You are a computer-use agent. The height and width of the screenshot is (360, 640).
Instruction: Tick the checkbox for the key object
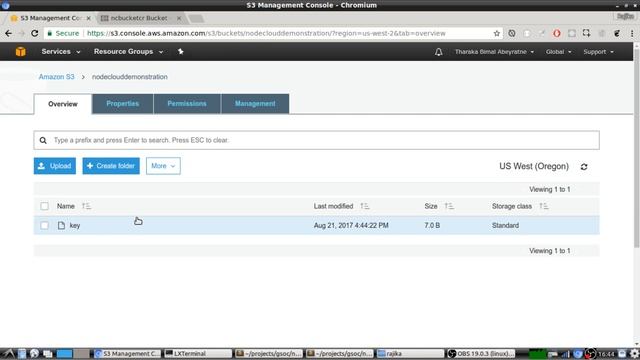(x=44, y=225)
